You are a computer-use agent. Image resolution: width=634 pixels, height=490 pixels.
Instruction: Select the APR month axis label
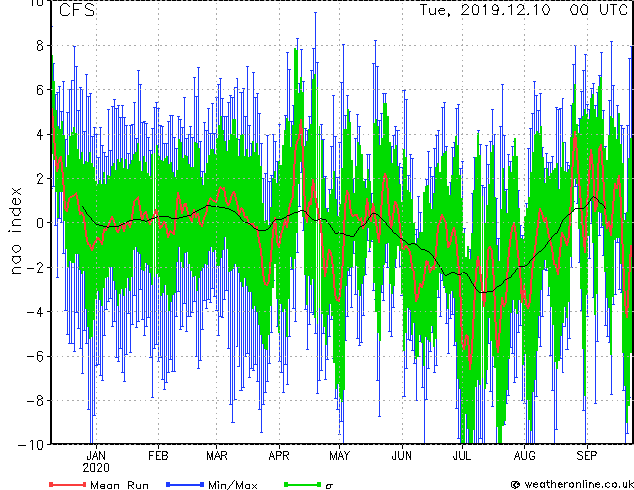tap(279, 456)
